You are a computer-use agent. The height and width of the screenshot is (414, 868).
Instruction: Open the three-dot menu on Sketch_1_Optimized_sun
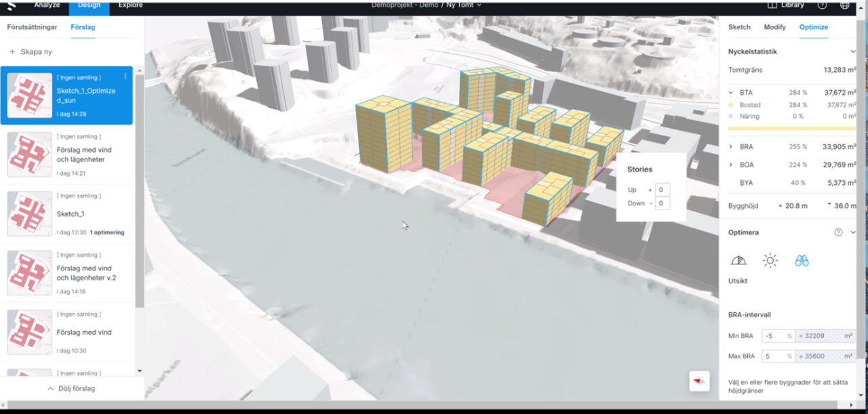(125, 77)
